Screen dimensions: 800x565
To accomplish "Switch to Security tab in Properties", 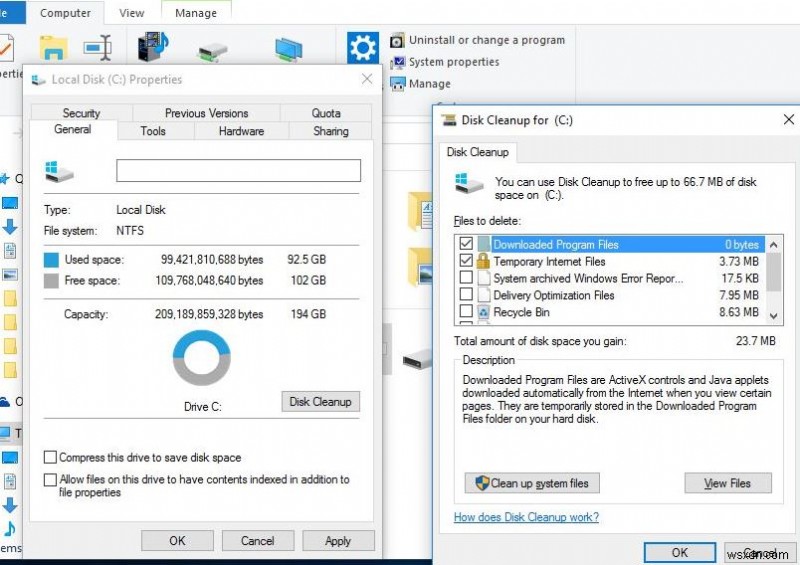I will tap(81, 113).
